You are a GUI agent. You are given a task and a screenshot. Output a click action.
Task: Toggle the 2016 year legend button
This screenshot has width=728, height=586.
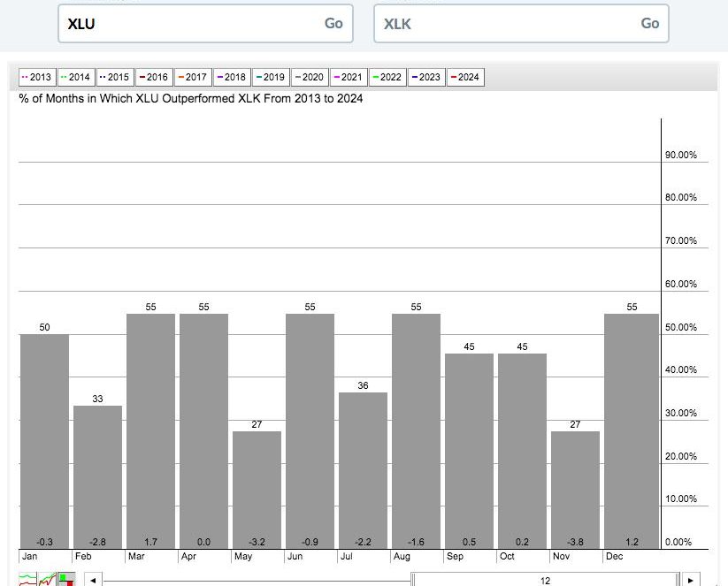154,77
